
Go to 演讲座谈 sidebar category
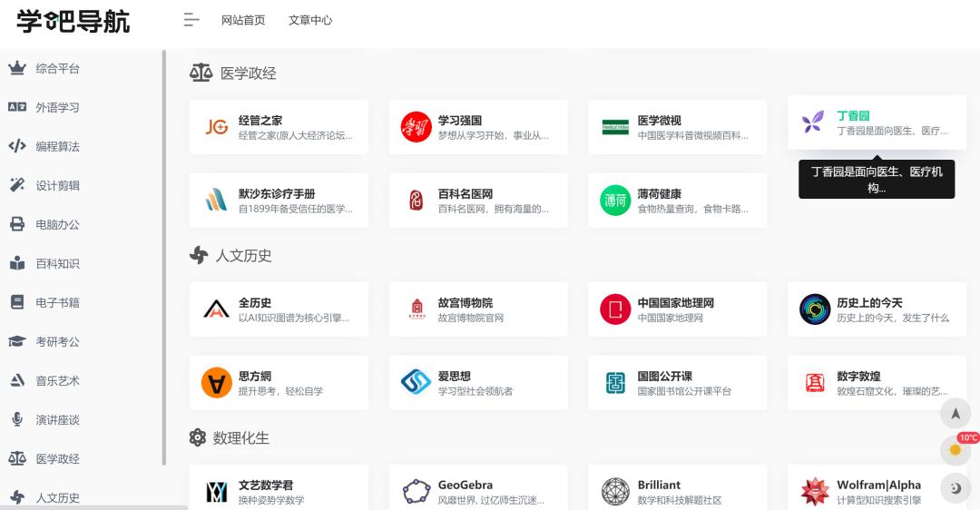57,420
